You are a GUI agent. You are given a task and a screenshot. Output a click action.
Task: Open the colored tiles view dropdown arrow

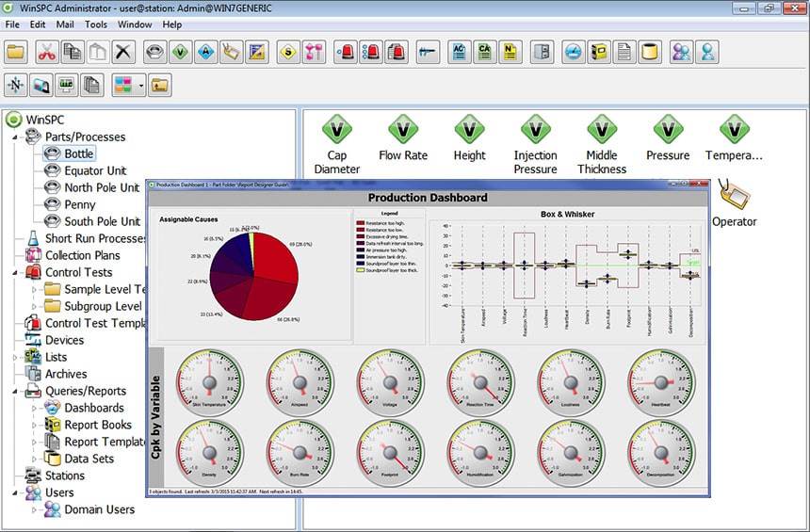click(140, 86)
